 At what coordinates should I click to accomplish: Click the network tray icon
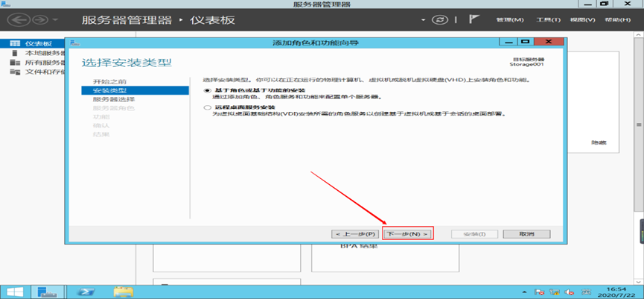click(555, 292)
